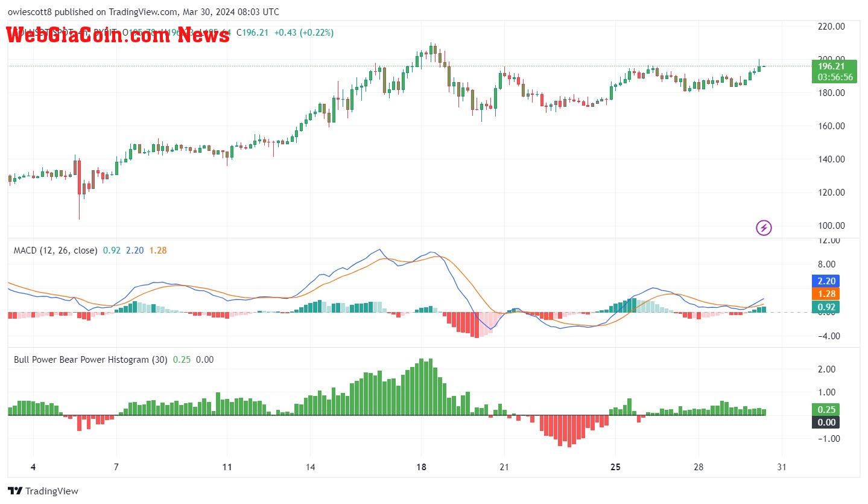Click the 220.00 price axis label
The width and height of the screenshot is (868, 504).
(x=831, y=26)
